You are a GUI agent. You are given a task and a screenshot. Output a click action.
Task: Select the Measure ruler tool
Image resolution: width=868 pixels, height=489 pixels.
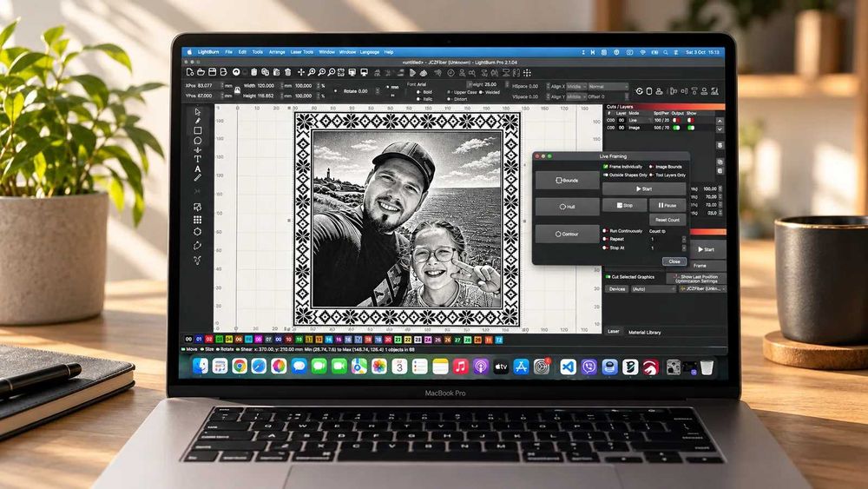[198, 178]
